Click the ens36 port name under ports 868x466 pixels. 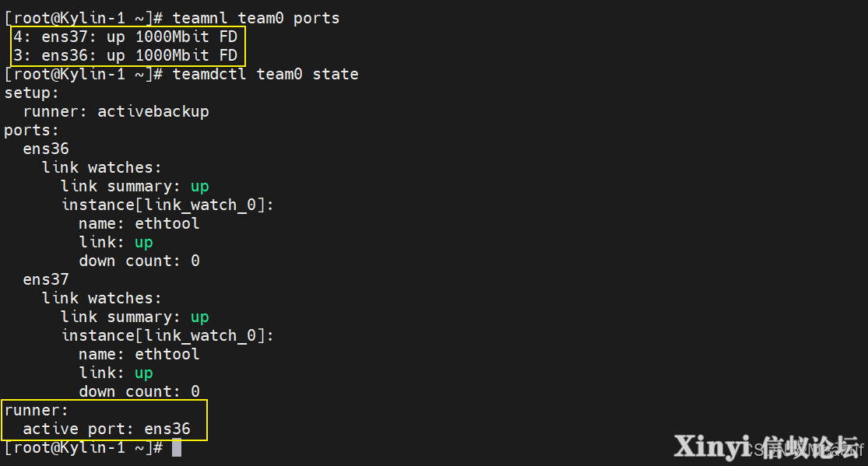click(46, 149)
